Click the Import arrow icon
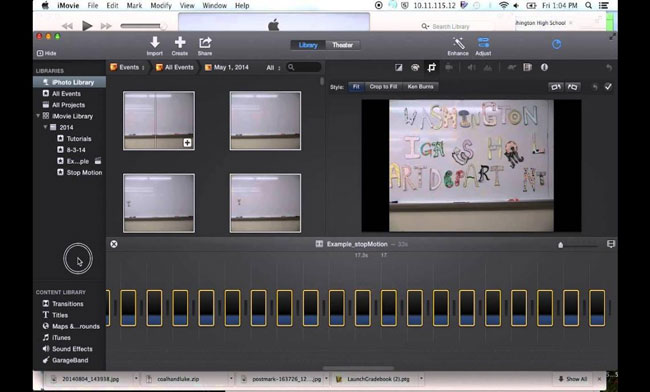Screen dimensions: 650x392 click(x=155, y=42)
